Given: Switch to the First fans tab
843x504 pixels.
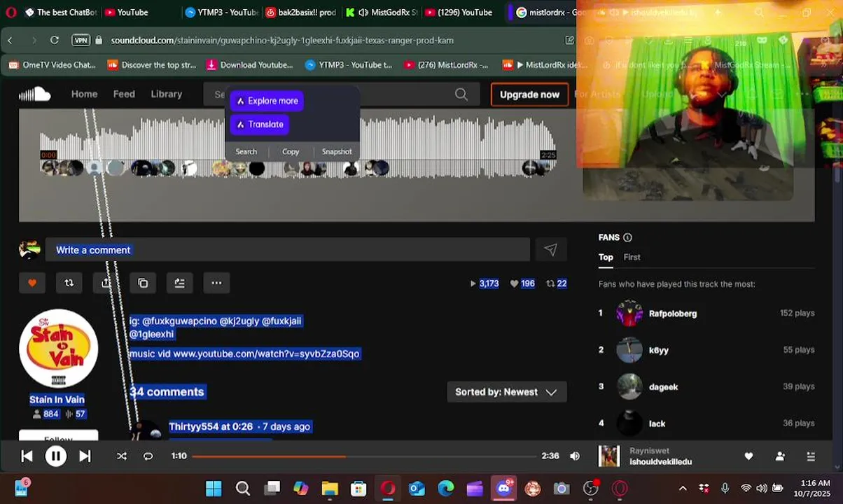Looking at the screenshot, I should [632, 257].
